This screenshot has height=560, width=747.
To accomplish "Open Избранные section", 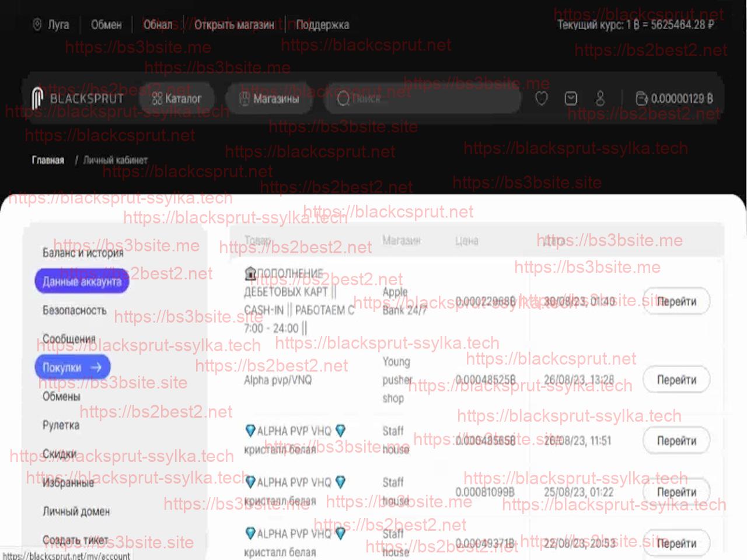I will [68, 482].
